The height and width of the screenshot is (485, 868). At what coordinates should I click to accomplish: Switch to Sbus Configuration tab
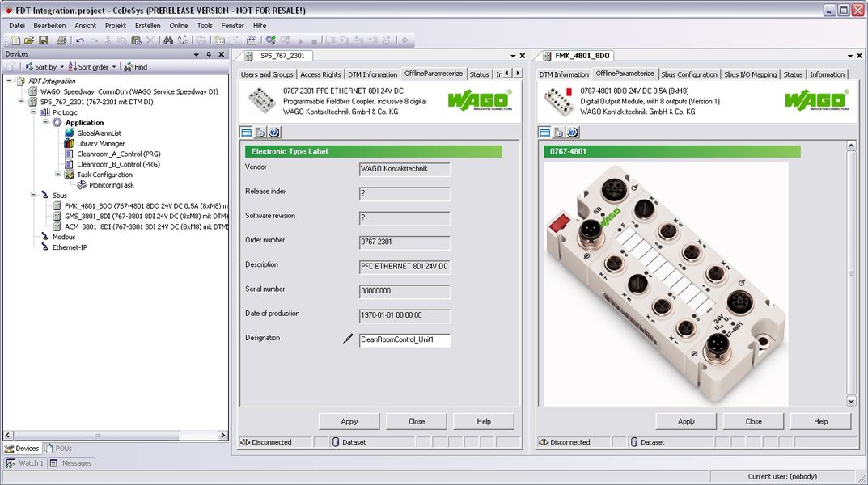click(x=689, y=74)
